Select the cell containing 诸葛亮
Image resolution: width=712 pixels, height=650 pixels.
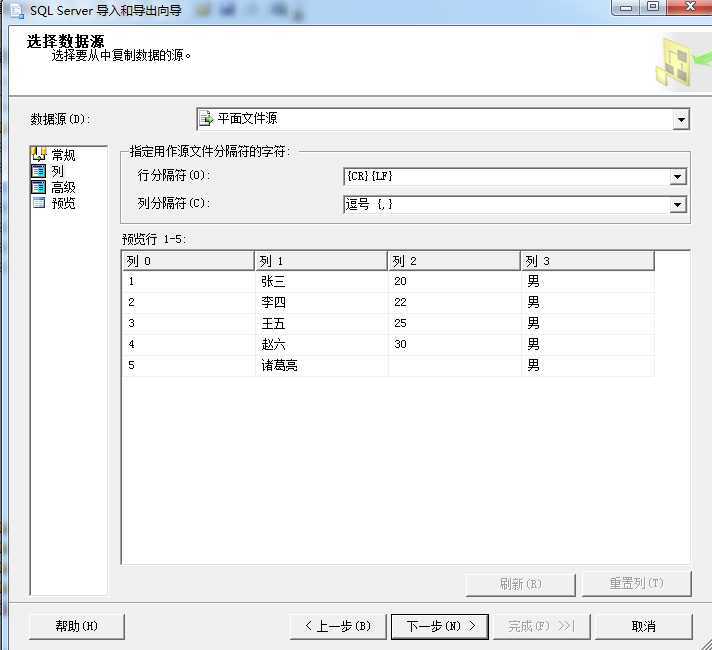click(321, 365)
